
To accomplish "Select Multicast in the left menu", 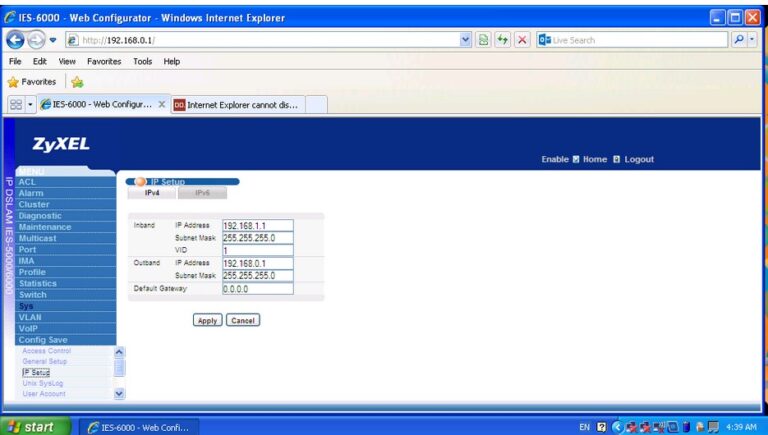I will click(66, 238).
